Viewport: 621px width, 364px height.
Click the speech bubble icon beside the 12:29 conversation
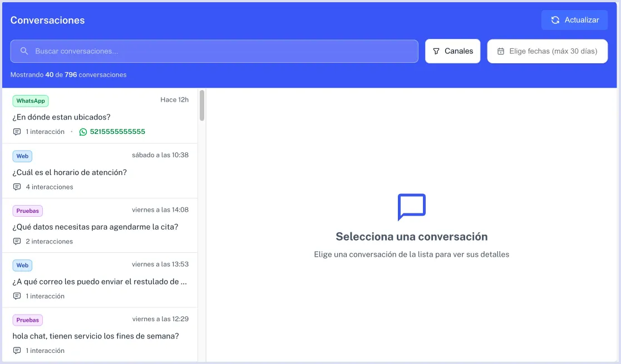click(17, 350)
